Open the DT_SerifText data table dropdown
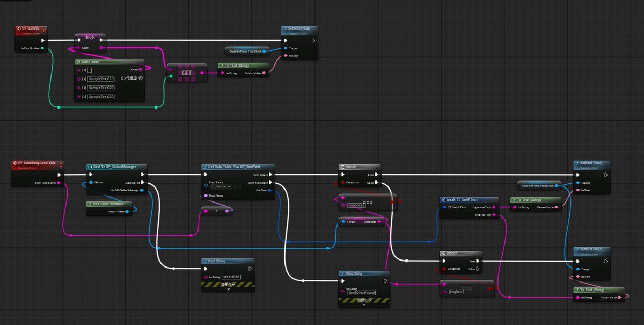This screenshot has height=325, width=644. (220, 186)
